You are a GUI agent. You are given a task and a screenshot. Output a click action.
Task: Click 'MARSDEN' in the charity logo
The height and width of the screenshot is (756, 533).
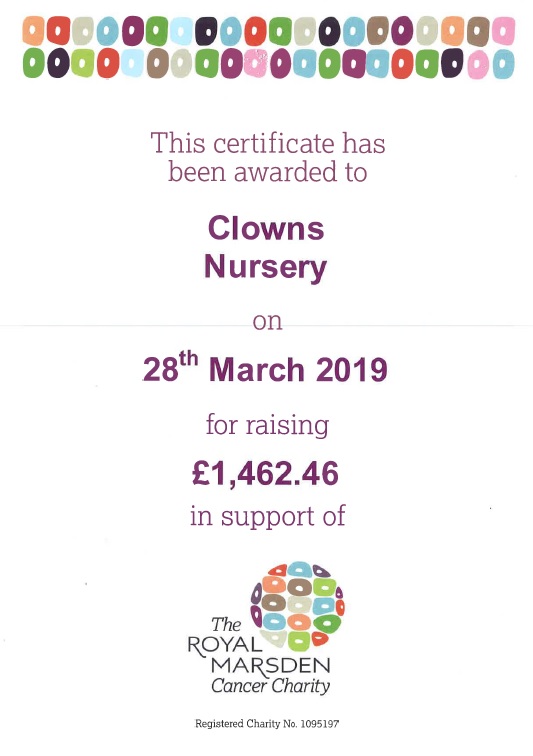pos(271,666)
